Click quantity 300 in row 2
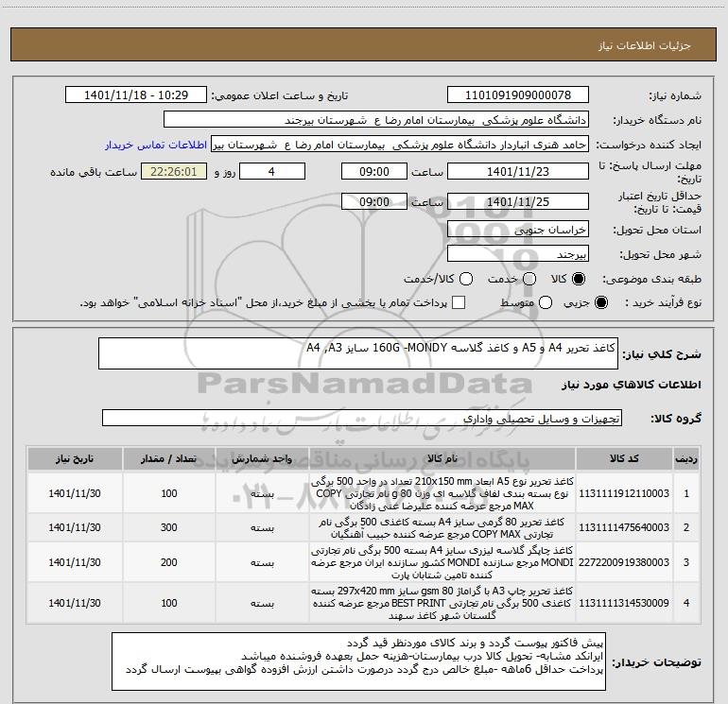728x704 pixels. pos(169,527)
